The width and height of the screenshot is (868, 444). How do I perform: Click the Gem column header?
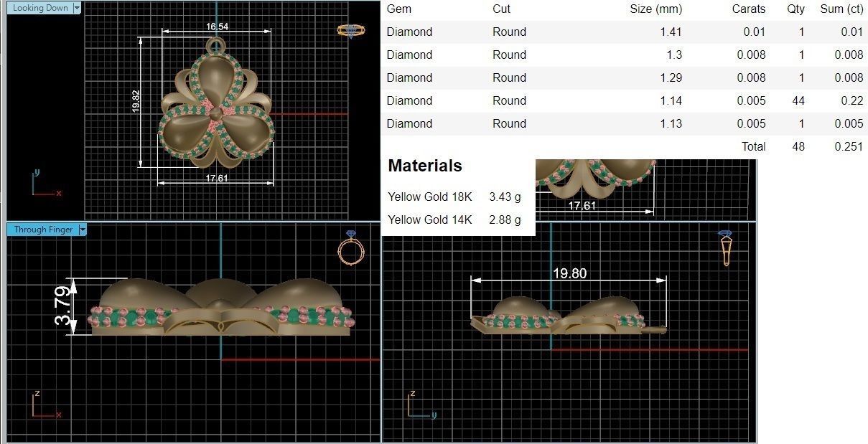coord(399,9)
